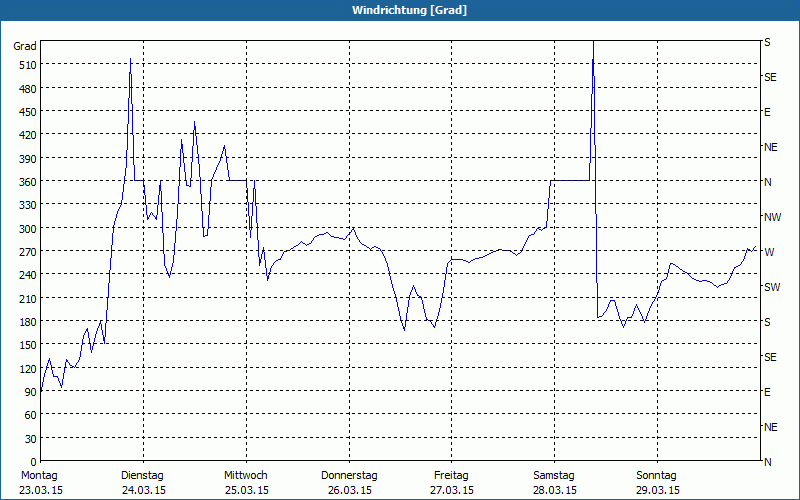
Task: Click the 180 axis value
Action: (28, 322)
